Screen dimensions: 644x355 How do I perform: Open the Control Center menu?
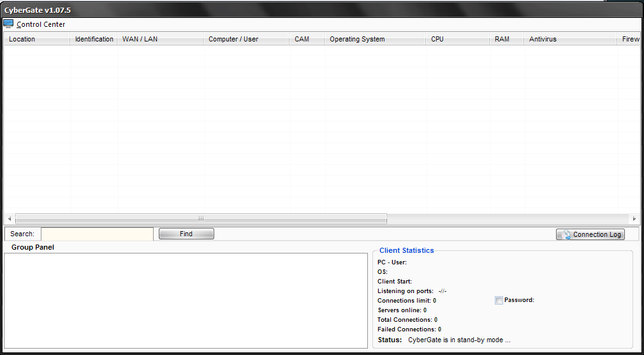click(x=41, y=25)
